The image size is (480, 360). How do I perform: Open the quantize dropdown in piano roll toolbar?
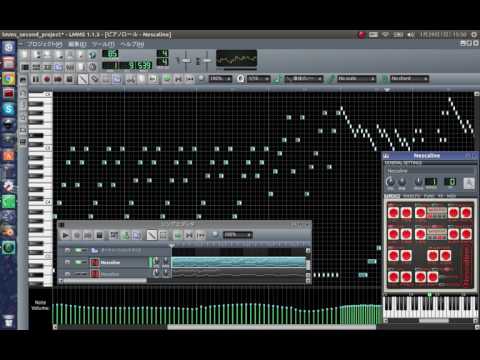tap(258, 79)
